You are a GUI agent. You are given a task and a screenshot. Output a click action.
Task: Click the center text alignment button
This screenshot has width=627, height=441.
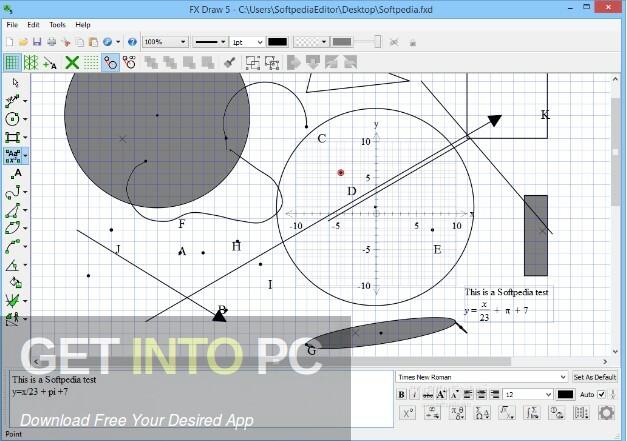pyautogui.click(x=481, y=395)
